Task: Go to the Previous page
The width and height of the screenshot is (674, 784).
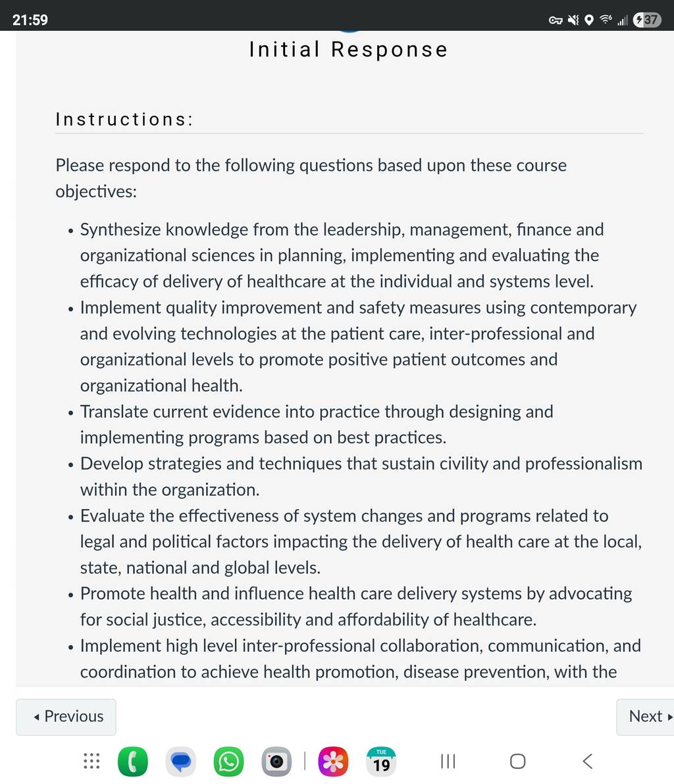Action: coord(66,716)
